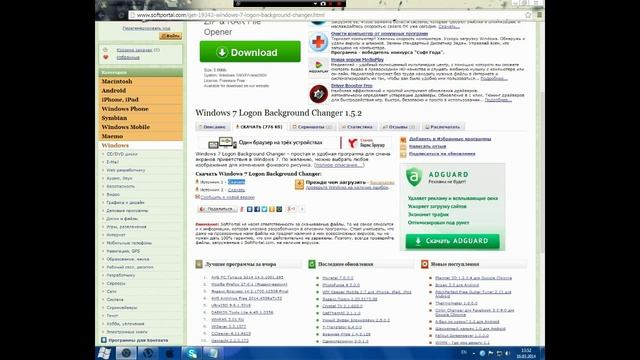The height and width of the screenshot is (360, 640).
Task: Click the second source Скачать link
Action: [236, 190]
